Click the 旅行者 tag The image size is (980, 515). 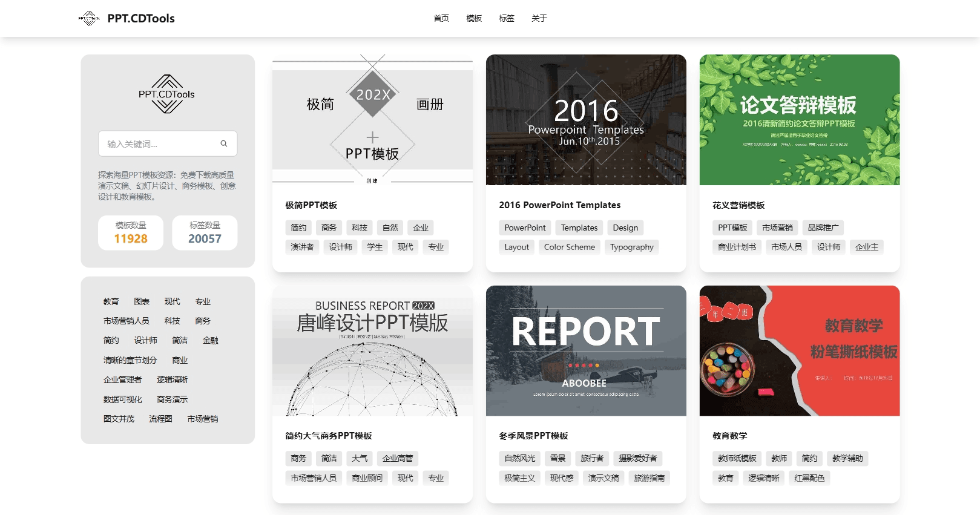point(592,458)
